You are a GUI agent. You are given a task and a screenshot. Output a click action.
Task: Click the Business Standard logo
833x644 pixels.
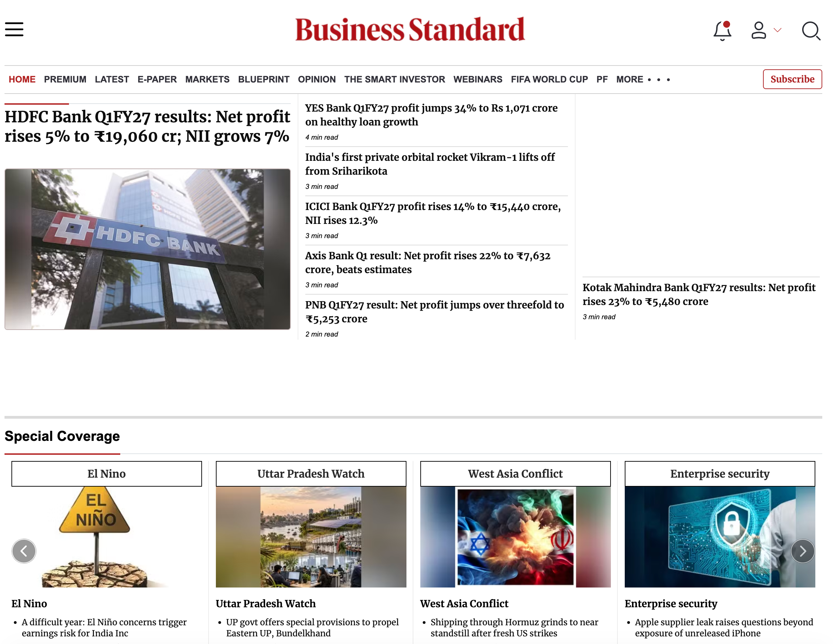pos(410,29)
